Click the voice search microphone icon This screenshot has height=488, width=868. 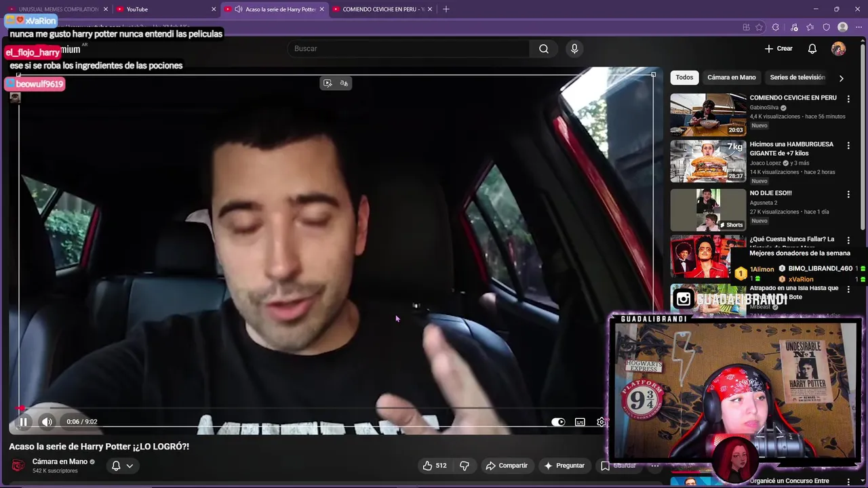click(x=574, y=48)
